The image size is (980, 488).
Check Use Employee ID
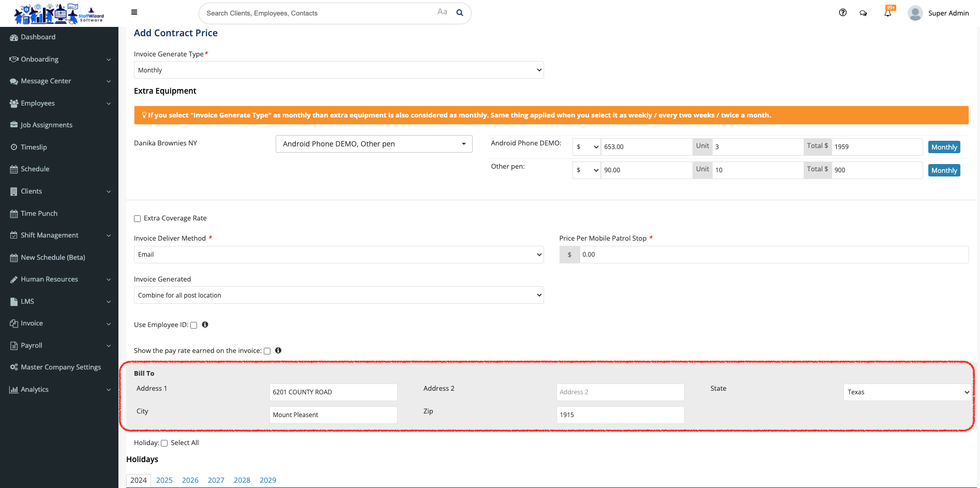click(x=193, y=325)
